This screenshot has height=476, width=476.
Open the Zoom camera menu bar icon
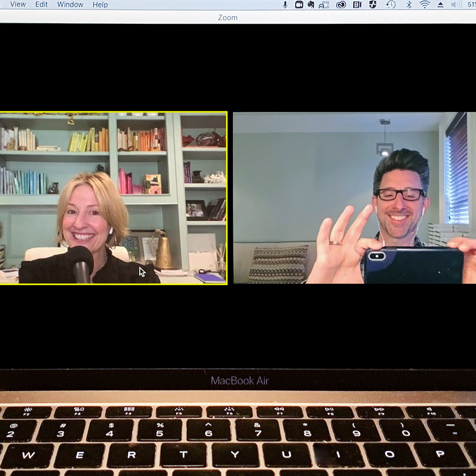pyautogui.click(x=299, y=4)
